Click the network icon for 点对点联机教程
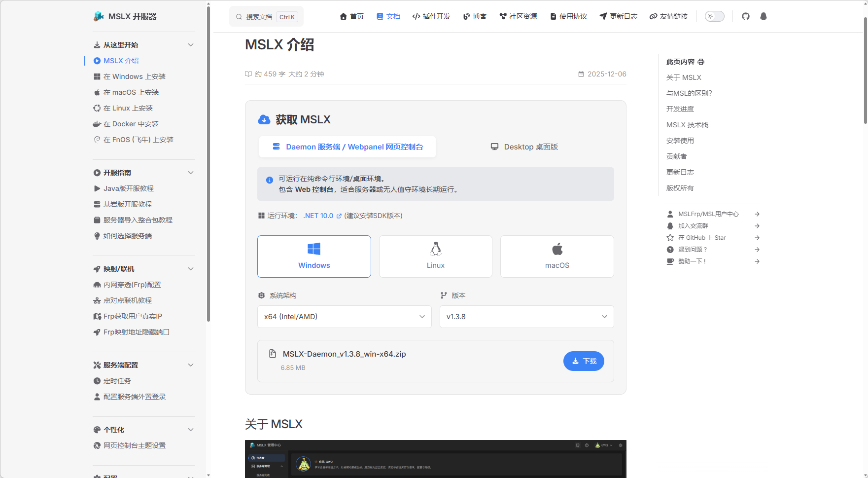Viewport: 868px width, 478px height. click(97, 300)
